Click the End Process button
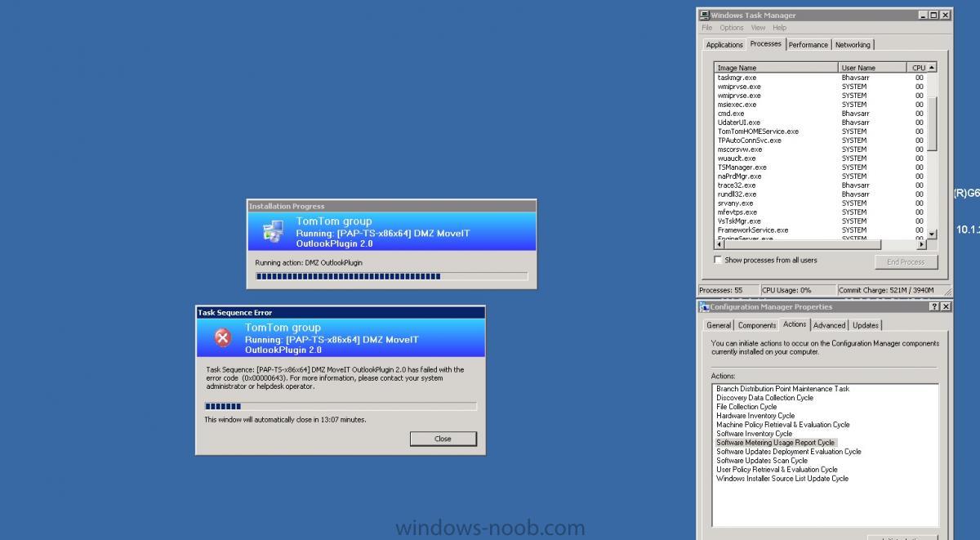The image size is (980, 540). [x=906, y=262]
